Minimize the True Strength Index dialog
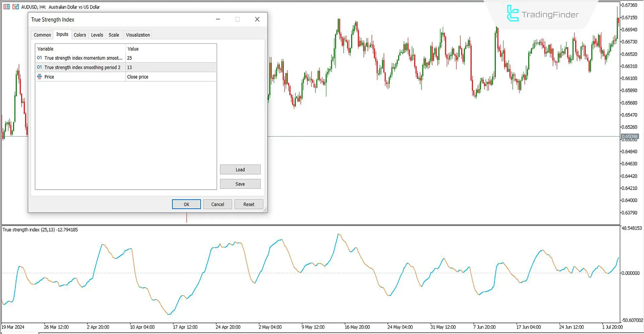Screen dimensions: 644x334 (218, 19)
